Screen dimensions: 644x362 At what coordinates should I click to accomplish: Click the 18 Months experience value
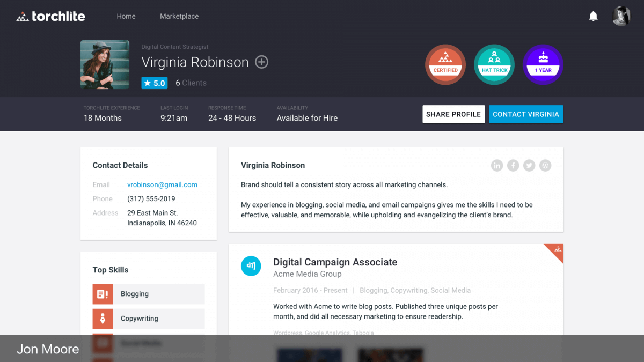point(103,118)
